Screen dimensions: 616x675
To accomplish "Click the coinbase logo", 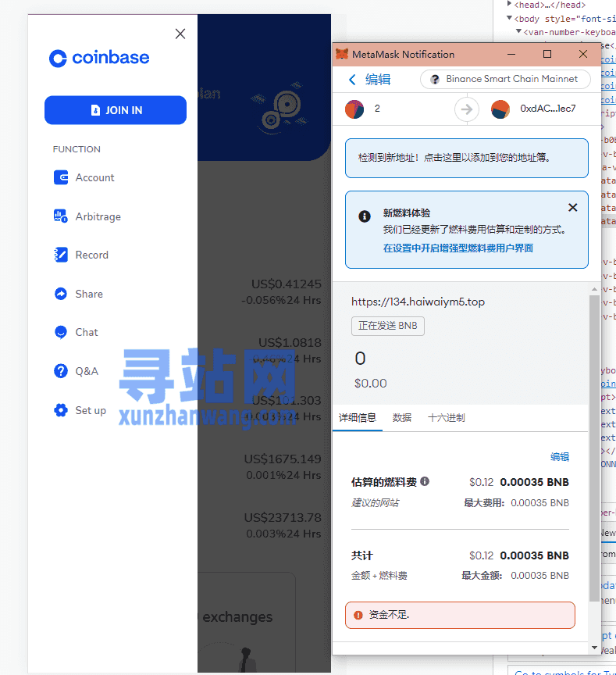I will click(99, 58).
